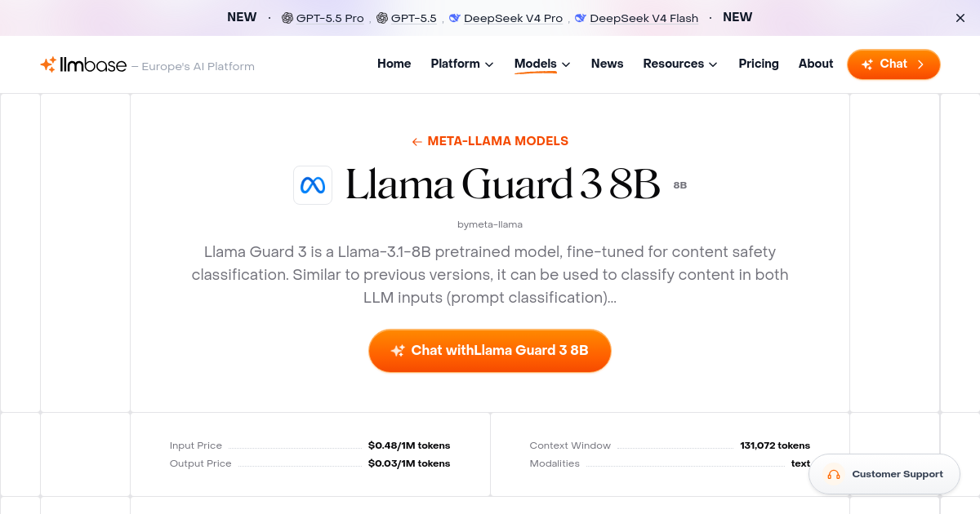Open the Models dropdown menu
Screen dimensions: 980x514
click(541, 64)
